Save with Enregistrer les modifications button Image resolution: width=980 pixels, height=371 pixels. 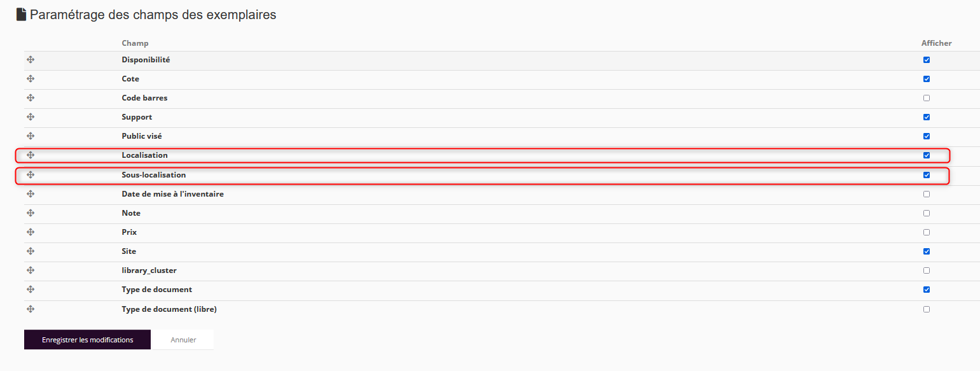[87, 340]
